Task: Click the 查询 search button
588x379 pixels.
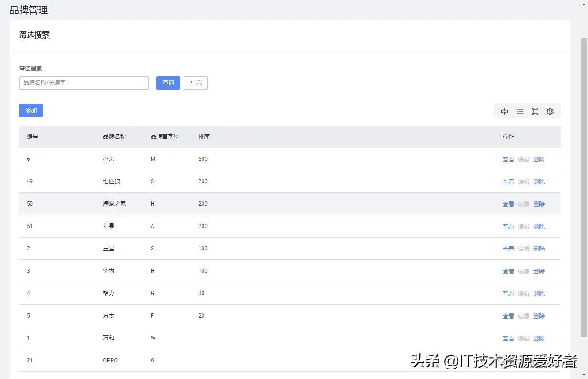Action: pos(168,83)
